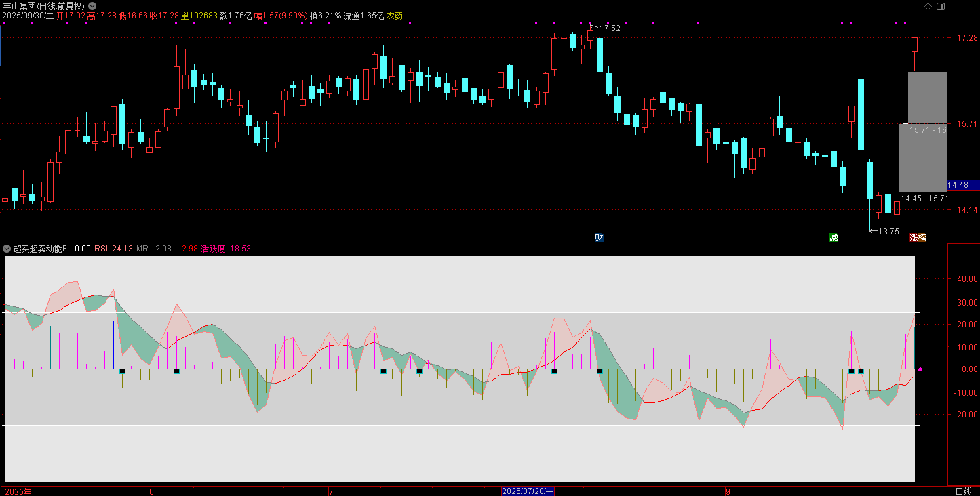Click the 收17.28 close price value
Screen dimensions: 980x496
[165, 16]
